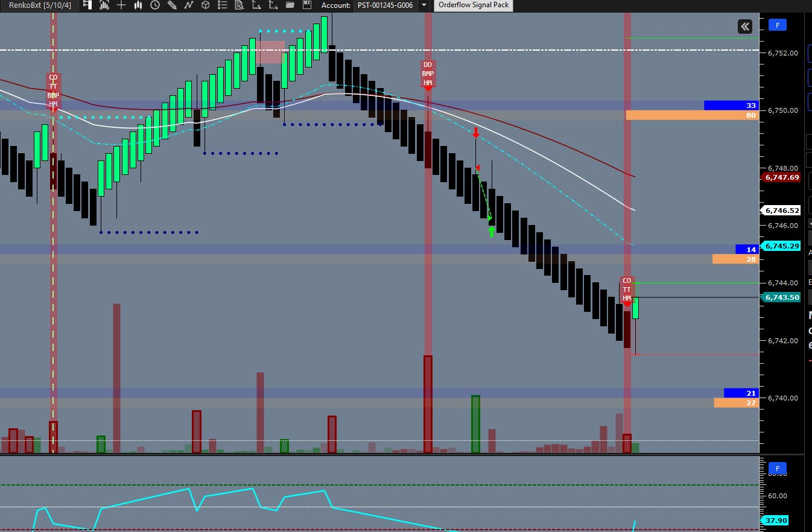The image size is (812, 532).
Task: Click the 6,743.50 current price marker
Action: click(782, 297)
